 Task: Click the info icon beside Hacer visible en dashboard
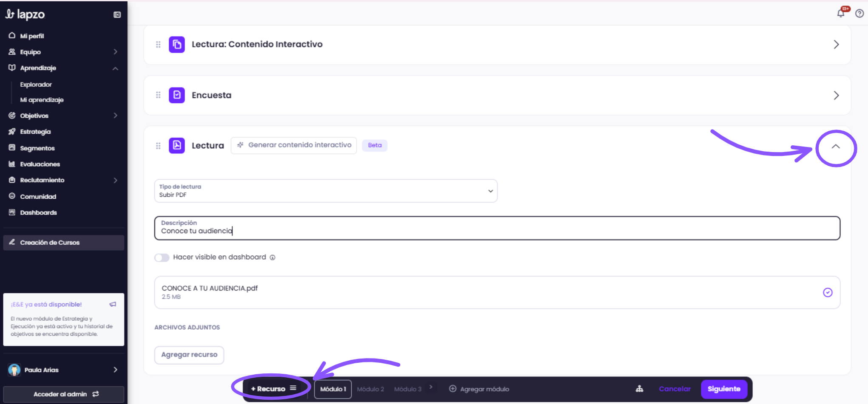(273, 257)
